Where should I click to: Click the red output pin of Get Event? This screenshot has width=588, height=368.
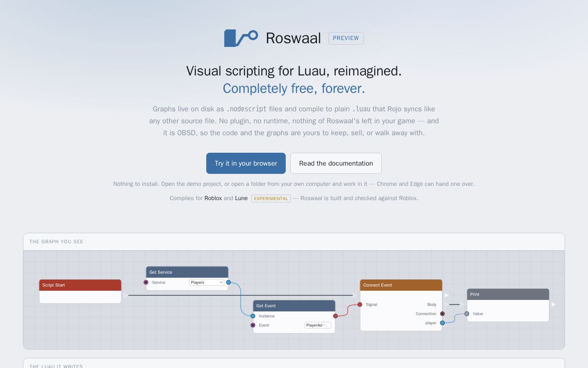click(335, 316)
